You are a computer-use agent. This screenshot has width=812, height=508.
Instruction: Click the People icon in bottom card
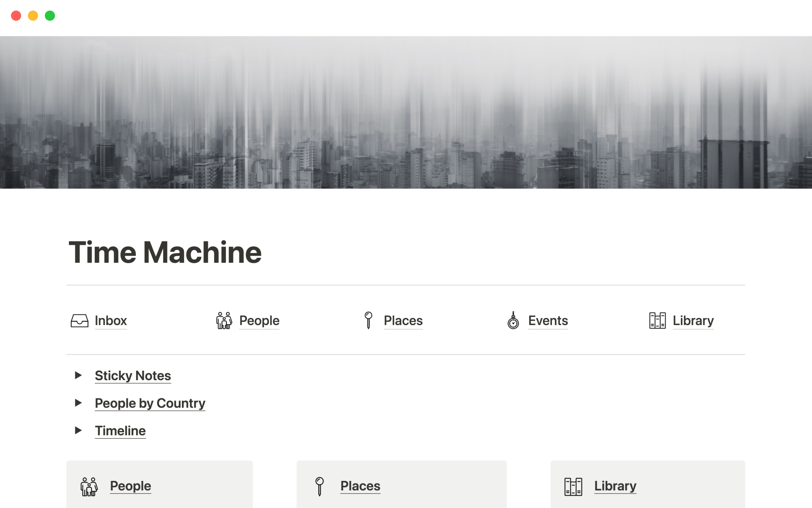click(89, 486)
